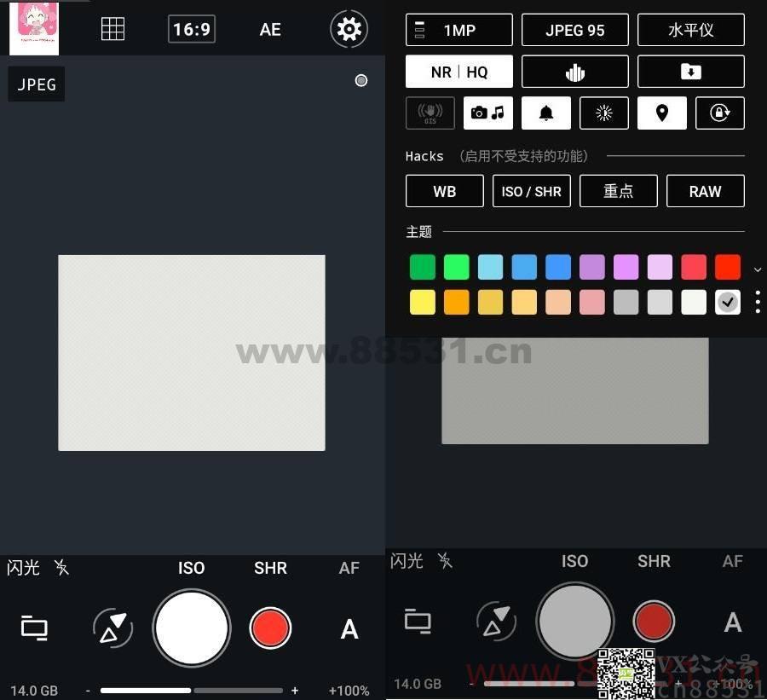Tap the right grey shutter button
The width and height of the screenshot is (767, 700).
point(574,622)
